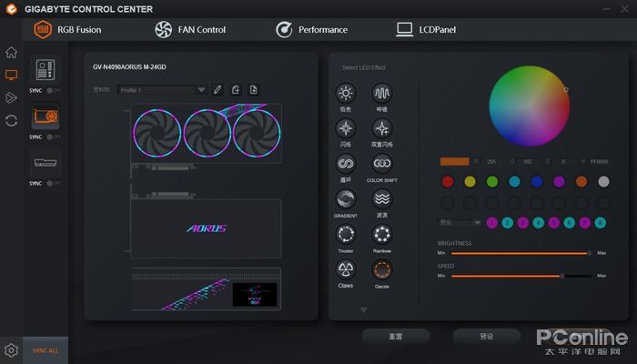Choose the red color swatch
The image size is (637, 364).
[448, 182]
